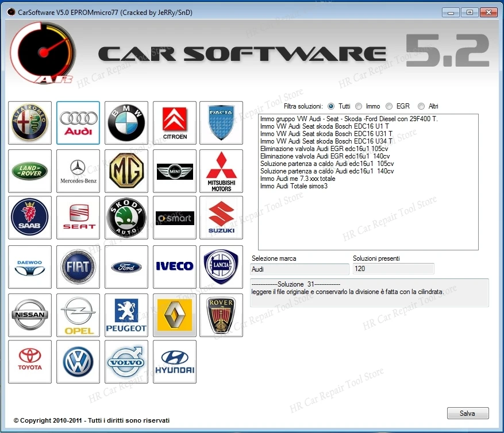Select the Land Rover brand

[30, 171]
